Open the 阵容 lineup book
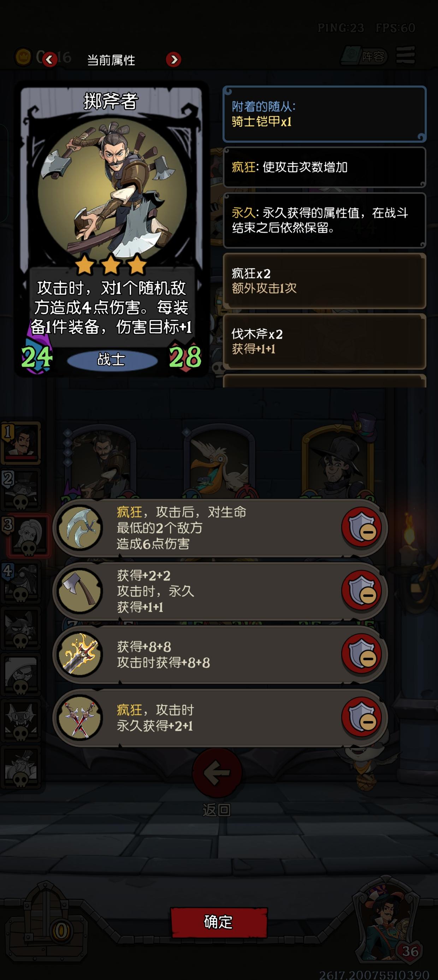438x980 pixels. click(363, 56)
